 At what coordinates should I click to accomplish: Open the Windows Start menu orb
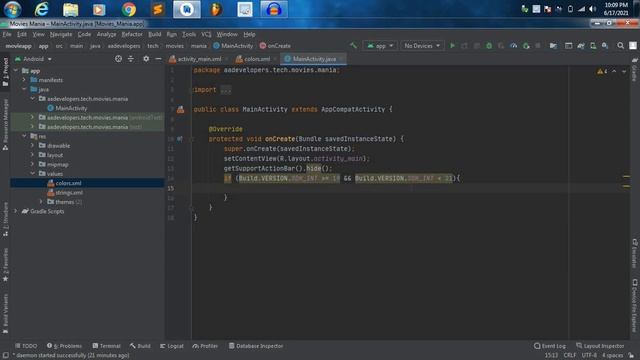click(x=12, y=9)
